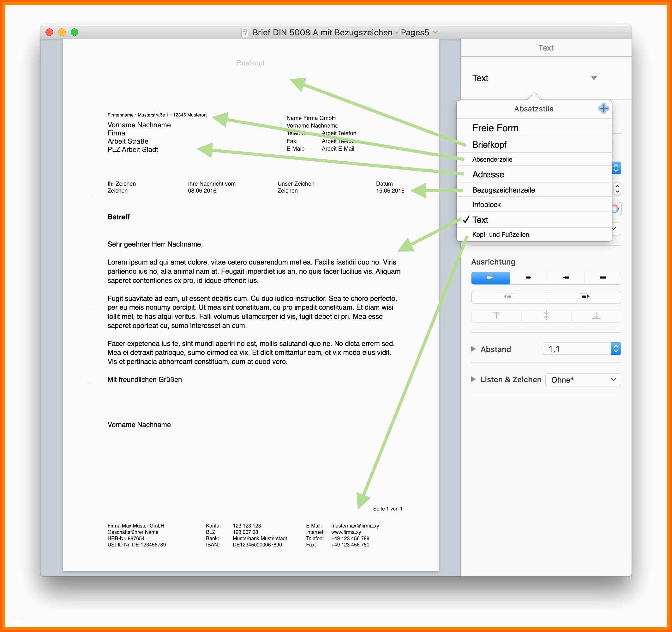Click footer text 'Firma Max Muster GmbH'

pyautogui.click(x=136, y=526)
